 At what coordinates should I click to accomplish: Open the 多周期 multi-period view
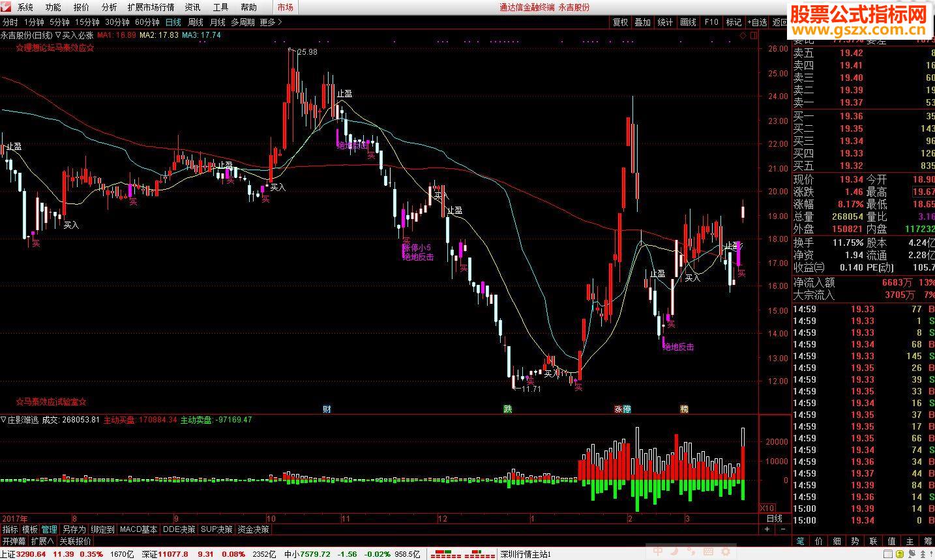tap(243, 22)
